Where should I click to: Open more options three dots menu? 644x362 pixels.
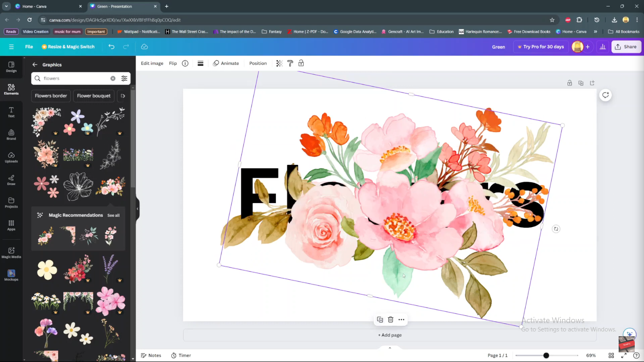pos(401,319)
